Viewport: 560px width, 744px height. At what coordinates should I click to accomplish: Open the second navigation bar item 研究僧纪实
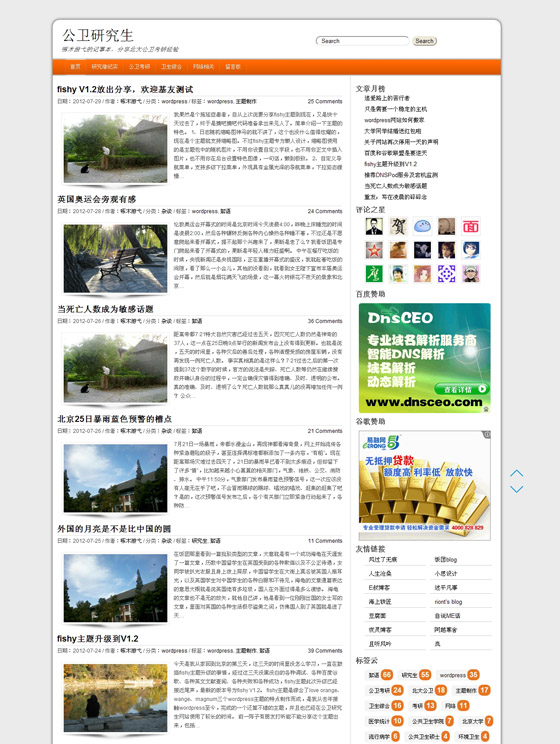click(104, 67)
